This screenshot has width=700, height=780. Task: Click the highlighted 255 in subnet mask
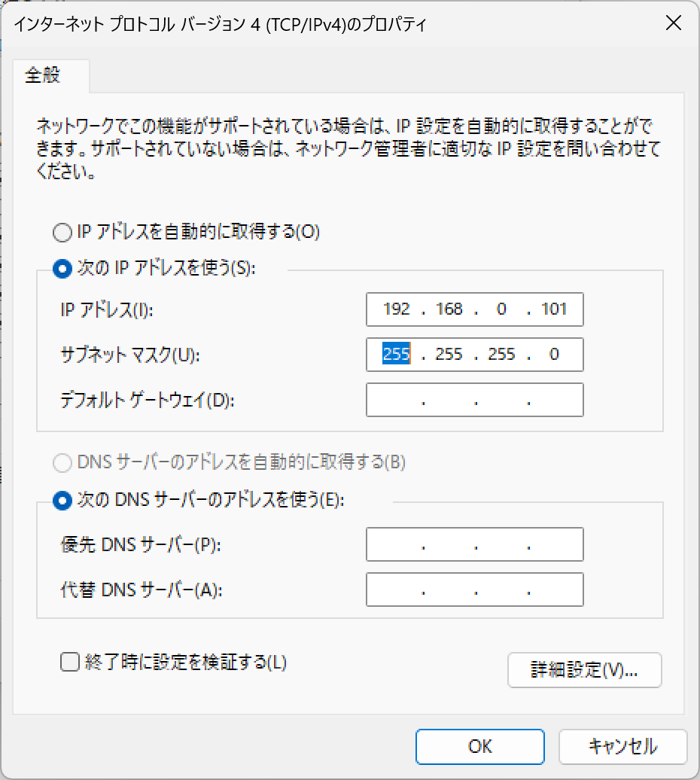(396, 354)
